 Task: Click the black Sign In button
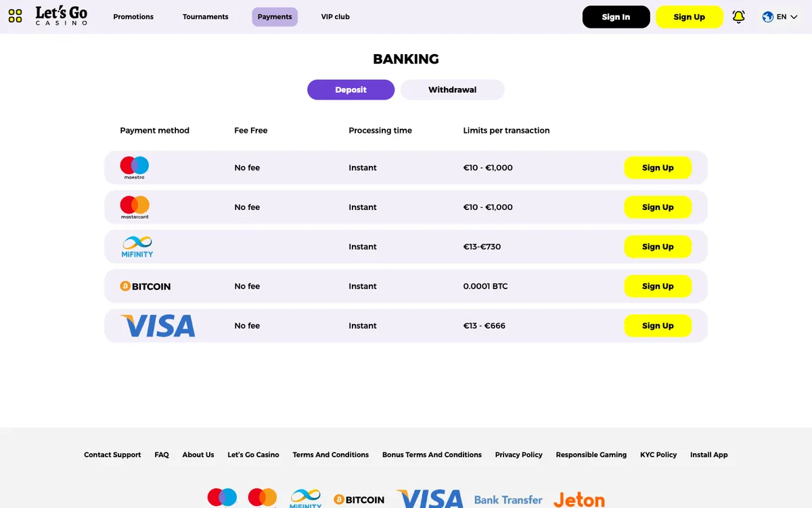tap(616, 17)
